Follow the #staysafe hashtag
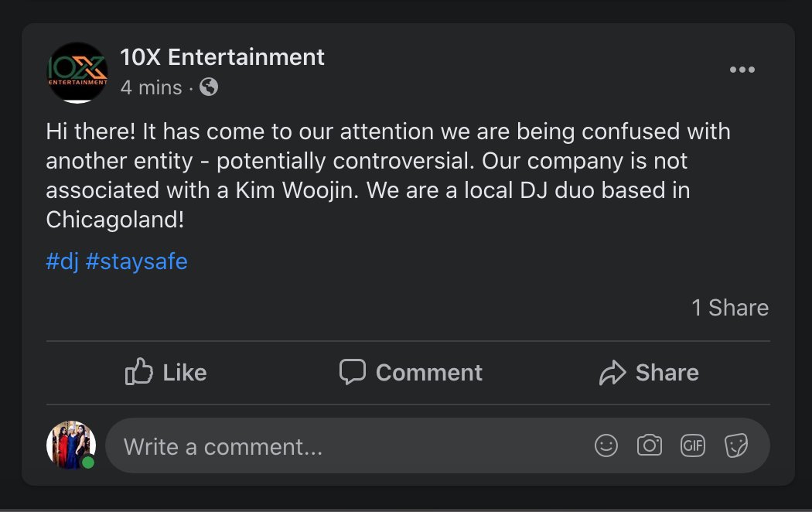 coord(137,261)
